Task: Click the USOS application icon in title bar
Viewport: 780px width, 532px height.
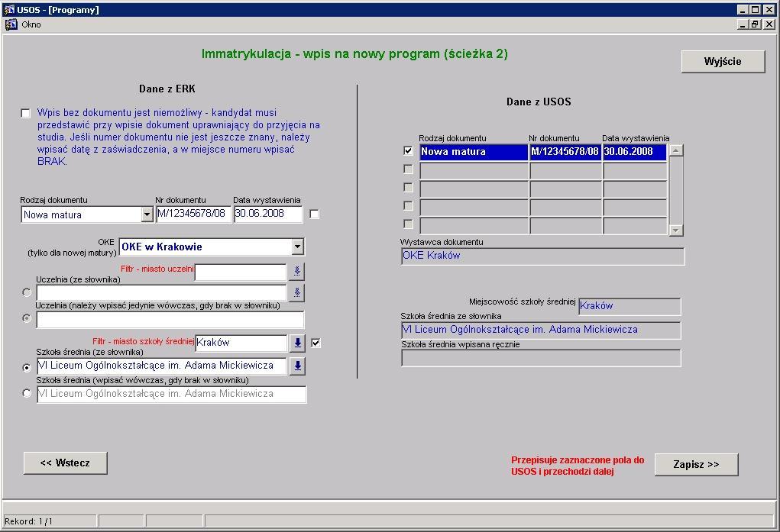Action: coord(9,9)
